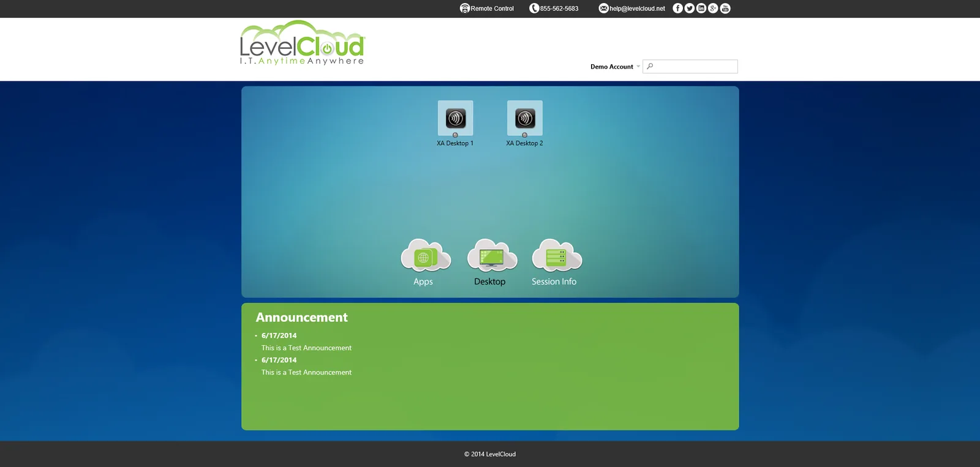Click the second 'This is a Test Announcement' text
This screenshot has height=467, width=980.
(306, 372)
